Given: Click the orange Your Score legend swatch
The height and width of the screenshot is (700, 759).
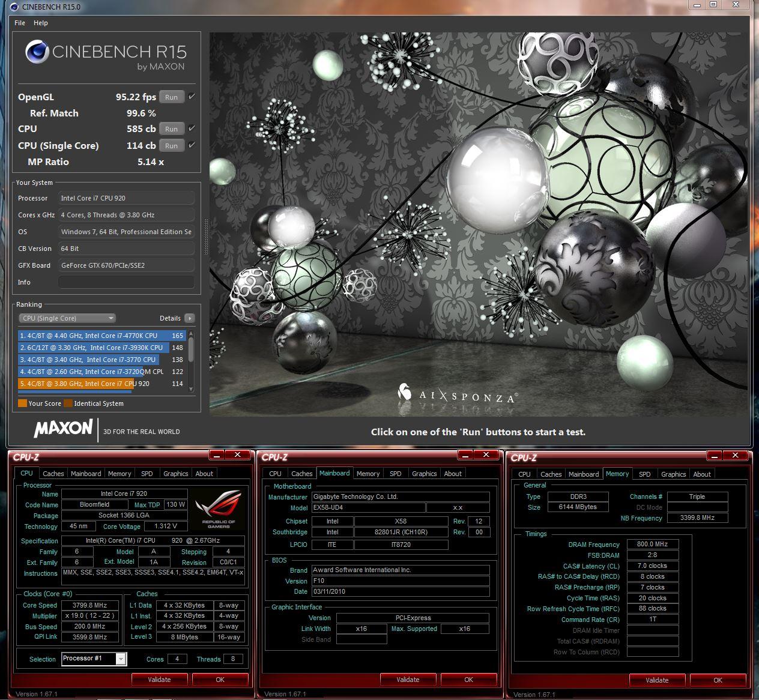Looking at the screenshot, I should (x=23, y=403).
